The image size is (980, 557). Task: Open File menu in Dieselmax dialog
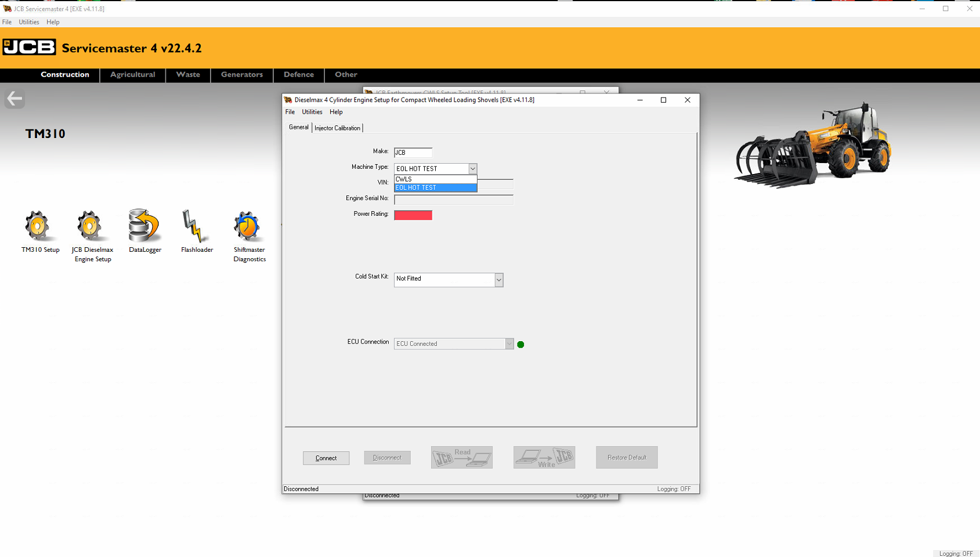(290, 112)
